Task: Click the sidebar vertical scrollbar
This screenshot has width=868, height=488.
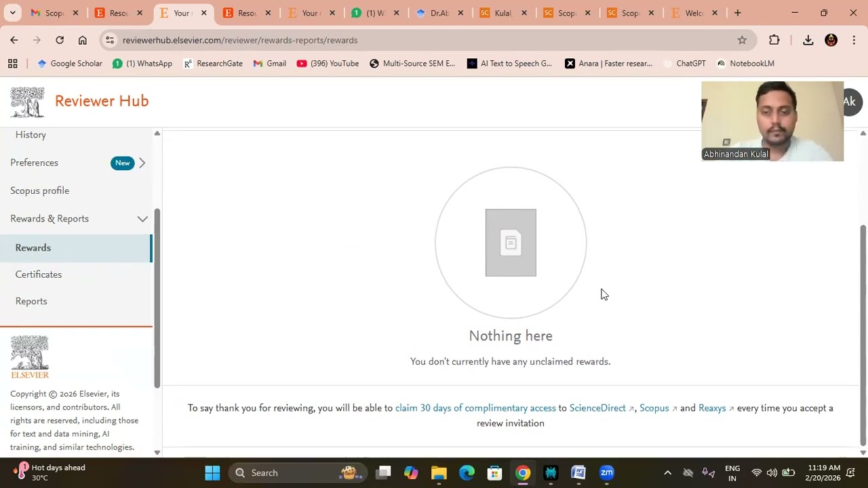Action: [157, 298]
